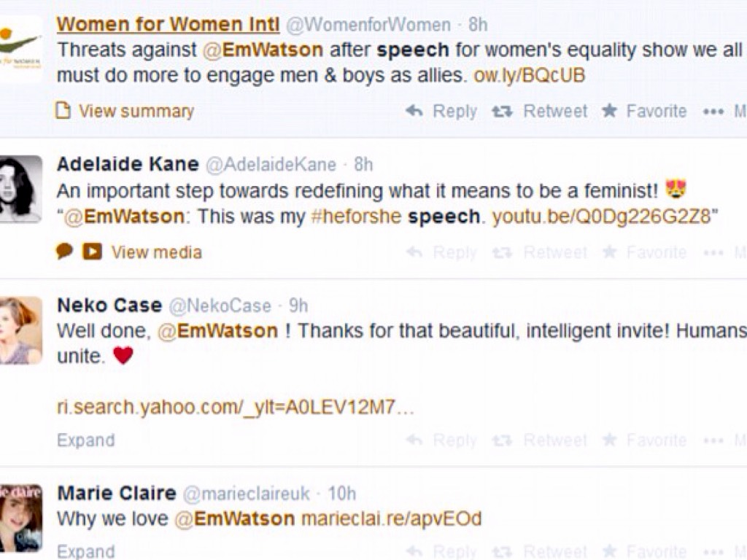
Task: Open the youtu.be speech video link
Action: [x=601, y=217]
